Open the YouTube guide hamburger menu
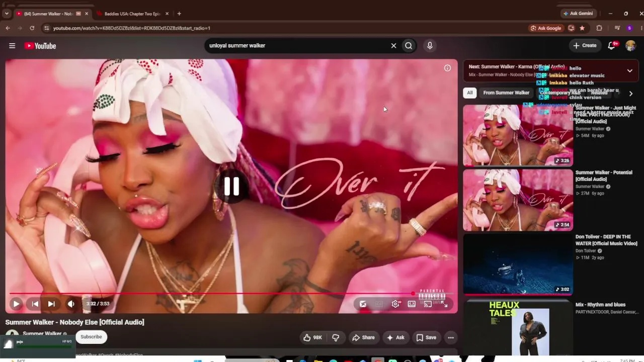 pos(12,46)
